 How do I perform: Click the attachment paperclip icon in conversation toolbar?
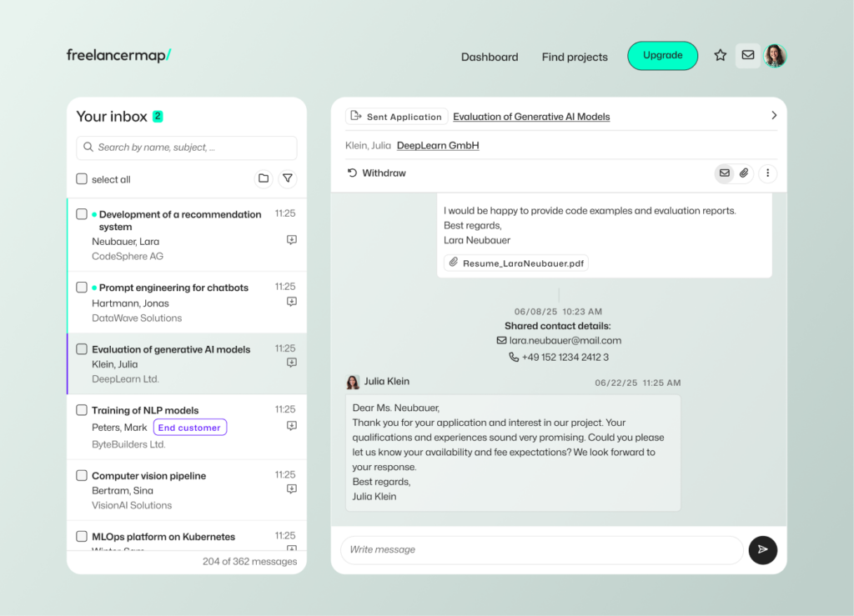744,173
